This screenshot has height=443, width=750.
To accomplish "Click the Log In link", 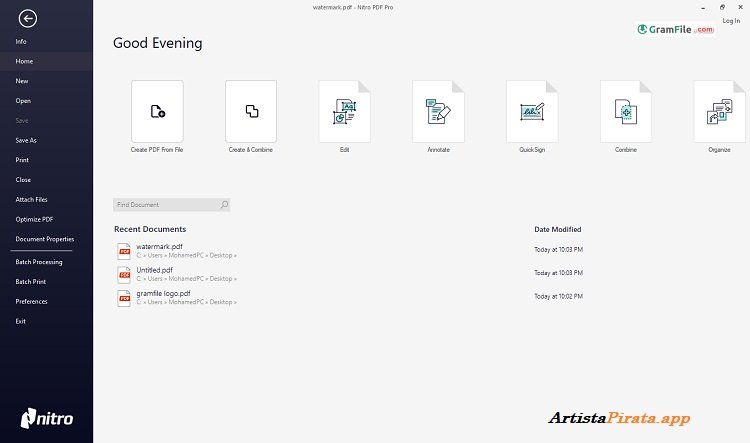I will [x=731, y=20].
